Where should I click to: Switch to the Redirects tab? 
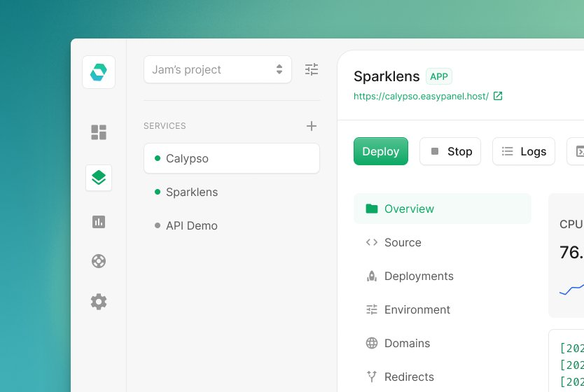coord(443,377)
